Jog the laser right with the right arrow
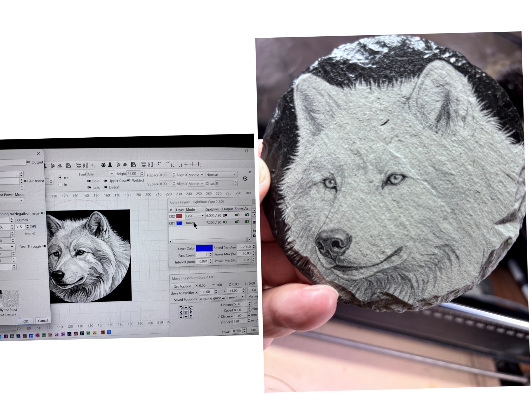 (191, 312)
